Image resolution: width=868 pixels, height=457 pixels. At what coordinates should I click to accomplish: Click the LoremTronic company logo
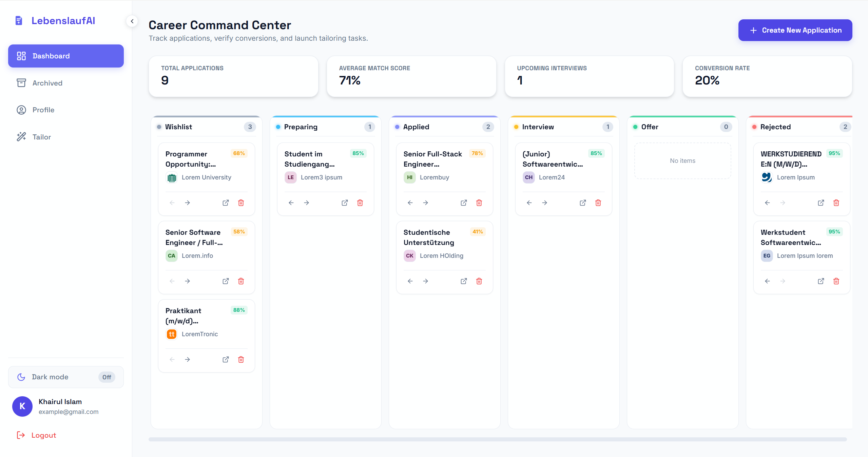click(172, 334)
